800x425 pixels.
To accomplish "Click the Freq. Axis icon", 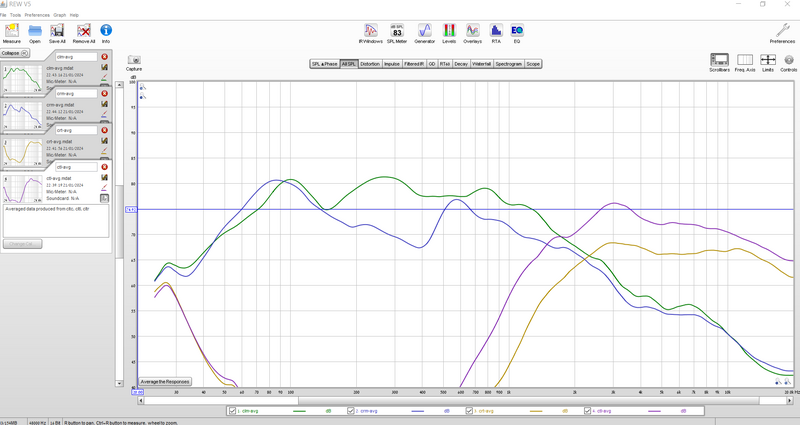I will pyautogui.click(x=745, y=60).
